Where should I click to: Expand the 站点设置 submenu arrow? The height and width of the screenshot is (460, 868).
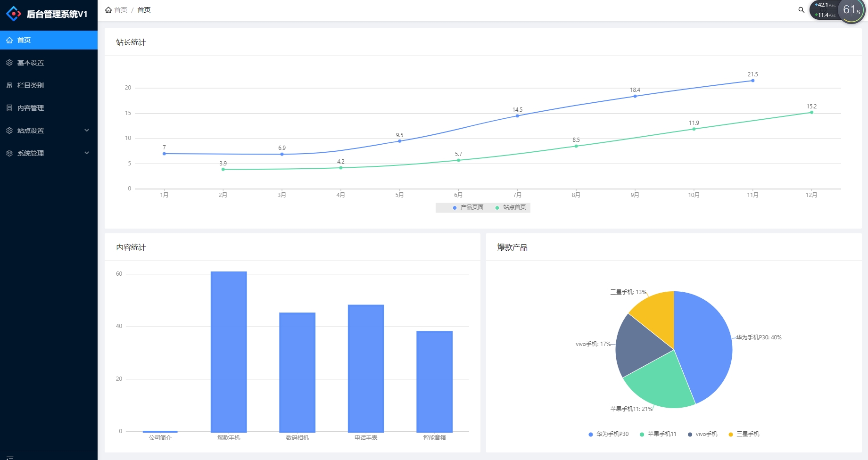pyautogui.click(x=87, y=131)
